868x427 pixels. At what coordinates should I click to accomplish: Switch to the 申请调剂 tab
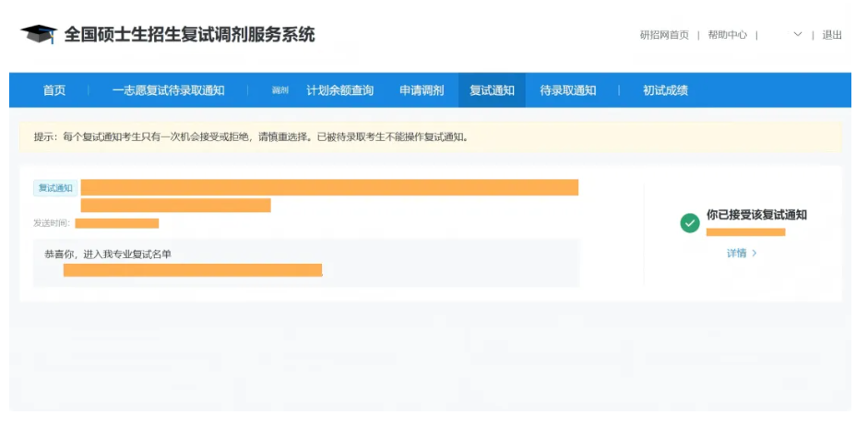[422, 90]
